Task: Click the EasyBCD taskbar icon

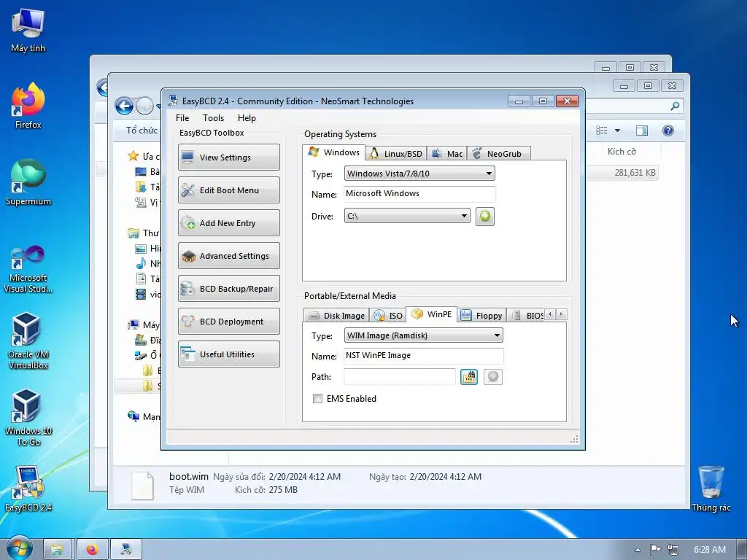Action: [126, 550]
